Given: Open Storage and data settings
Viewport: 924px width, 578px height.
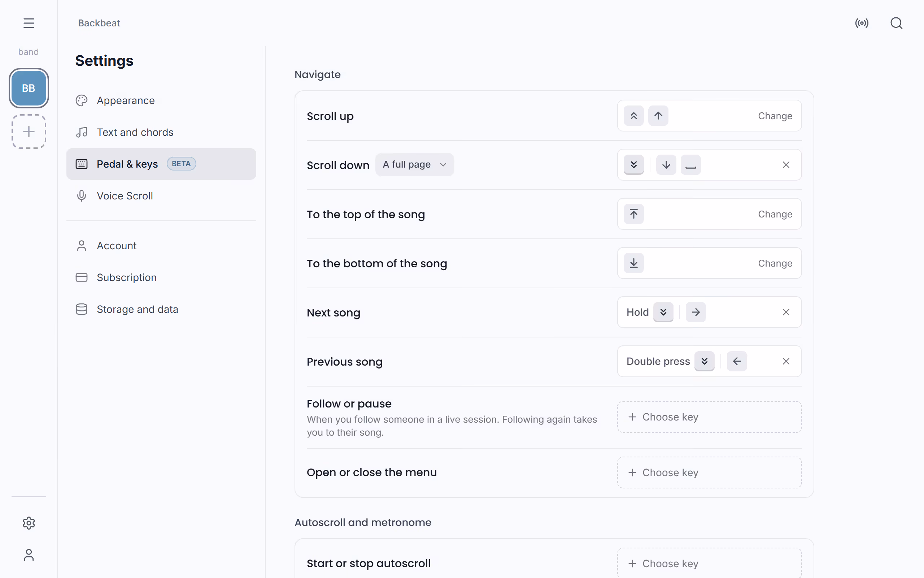Looking at the screenshot, I should coord(161,309).
